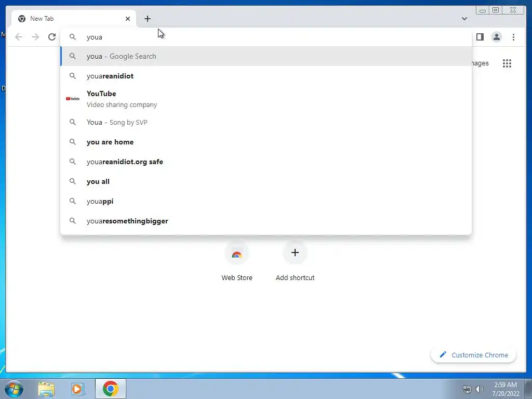The height and width of the screenshot is (399, 532).
Task: Open the volume speaker tray icon
Action: click(480, 389)
